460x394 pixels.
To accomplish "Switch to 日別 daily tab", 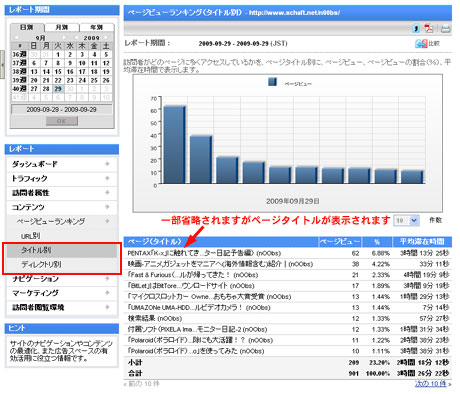I will coord(27,27).
